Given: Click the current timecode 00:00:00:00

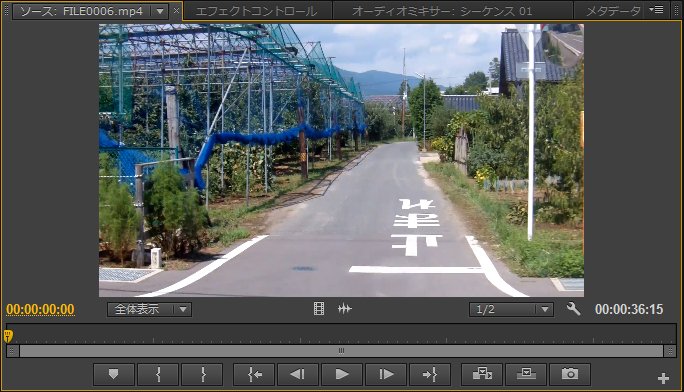Looking at the screenshot, I should pyautogui.click(x=40, y=309).
